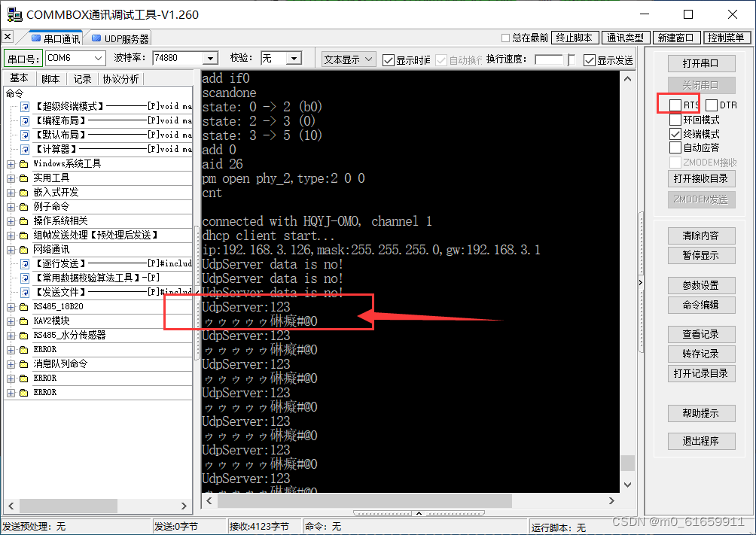Click the 常用数据校验算法工具 script icon

(25, 278)
